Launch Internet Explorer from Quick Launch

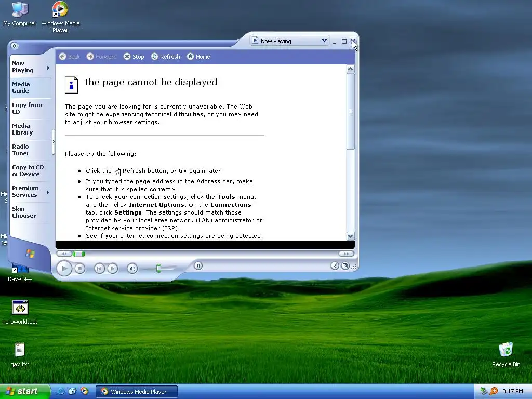click(x=61, y=392)
